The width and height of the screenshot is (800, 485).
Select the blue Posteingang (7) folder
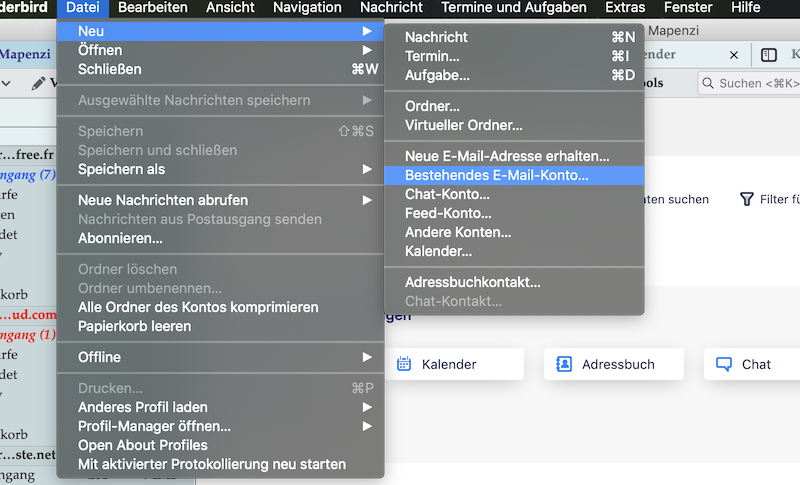(x=28, y=175)
